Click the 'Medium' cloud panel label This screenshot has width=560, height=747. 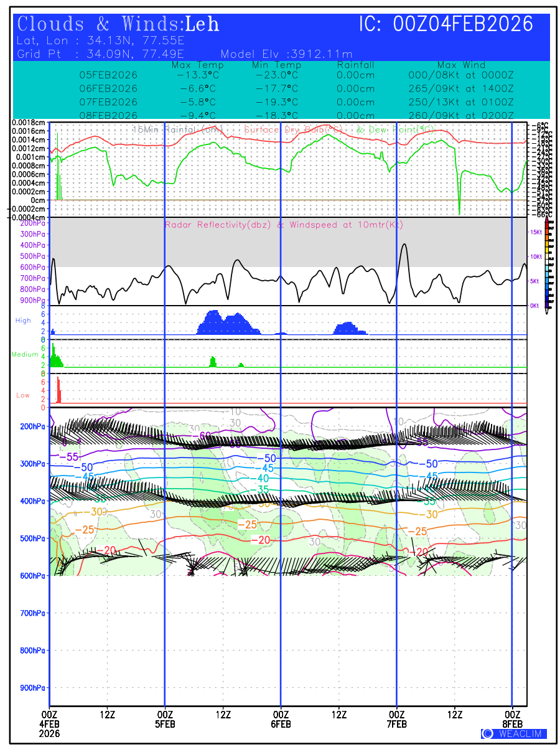(25, 354)
